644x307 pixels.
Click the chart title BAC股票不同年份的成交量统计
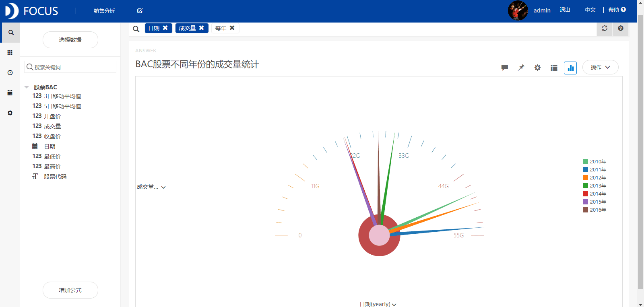click(x=197, y=64)
